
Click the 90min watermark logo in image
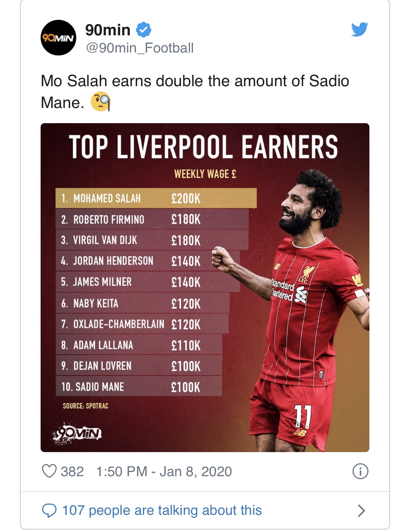click(x=77, y=432)
